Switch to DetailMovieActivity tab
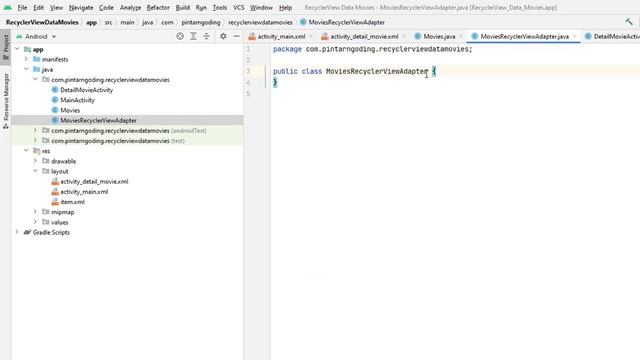Image resolution: width=640 pixels, height=360 pixels. point(612,36)
